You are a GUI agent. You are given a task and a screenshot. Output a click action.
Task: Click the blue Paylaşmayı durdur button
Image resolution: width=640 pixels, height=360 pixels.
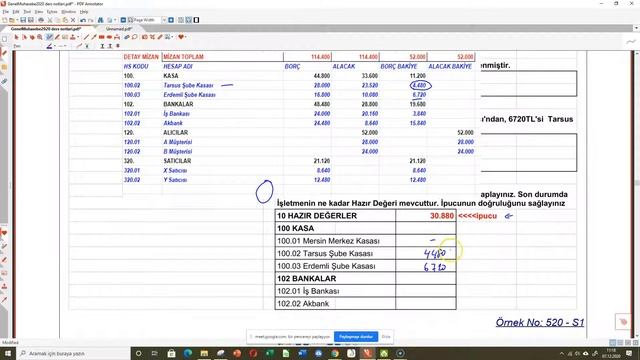pyautogui.click(x=356, y=337)
